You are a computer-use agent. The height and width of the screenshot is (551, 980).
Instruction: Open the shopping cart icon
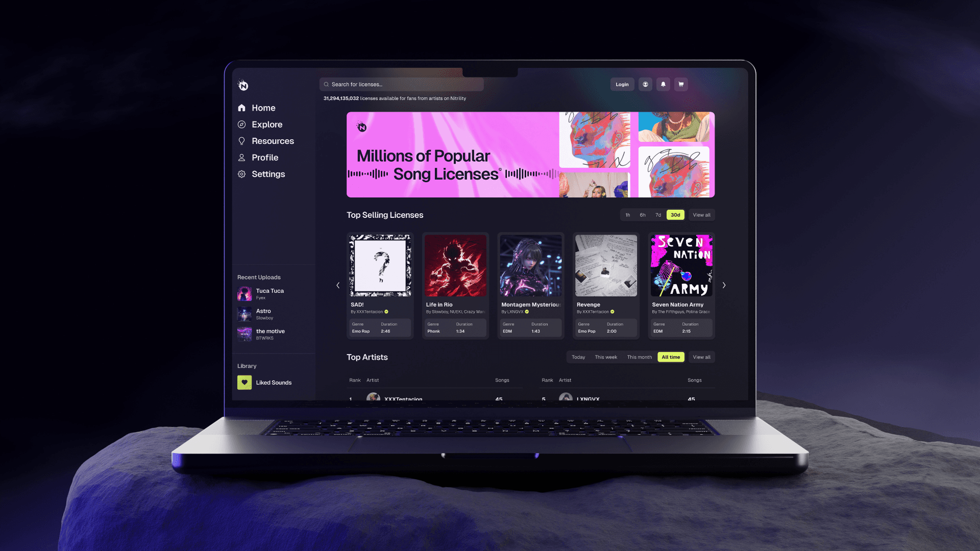click(681, 84)
